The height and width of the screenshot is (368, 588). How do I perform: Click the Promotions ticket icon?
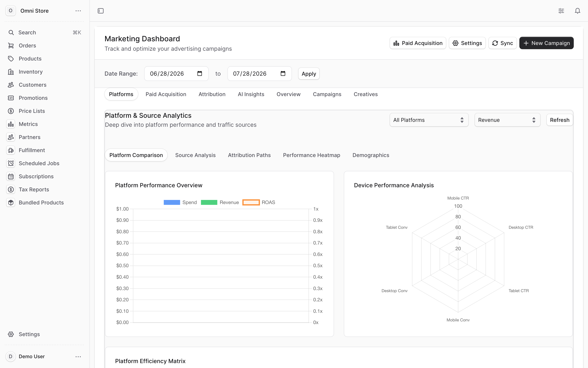pyautogui.click(x=11, y=98)
